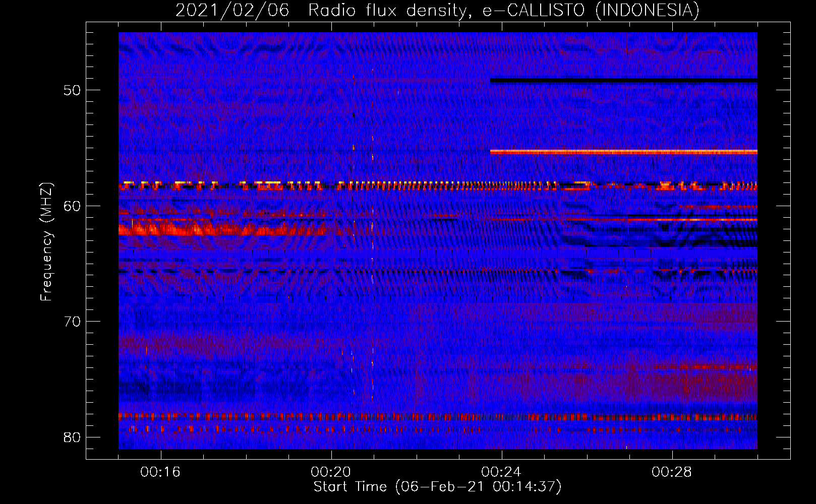Click the 00:20 time tick label
The image size is (816, 504).
(x=331, y=472)
